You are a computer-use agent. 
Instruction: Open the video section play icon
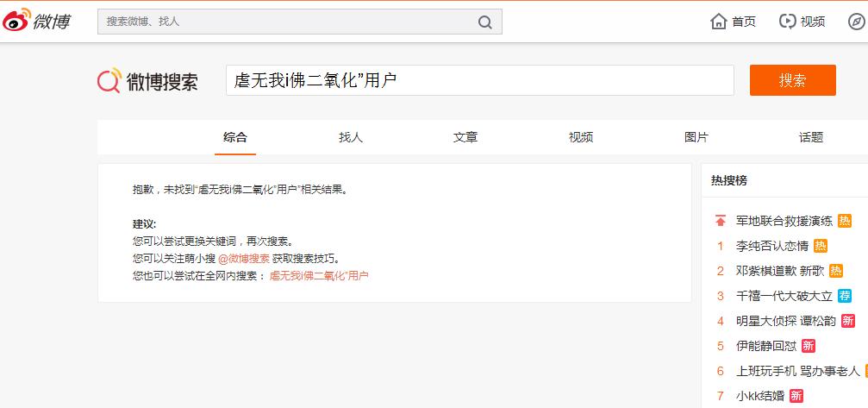[x=787, y=22]
